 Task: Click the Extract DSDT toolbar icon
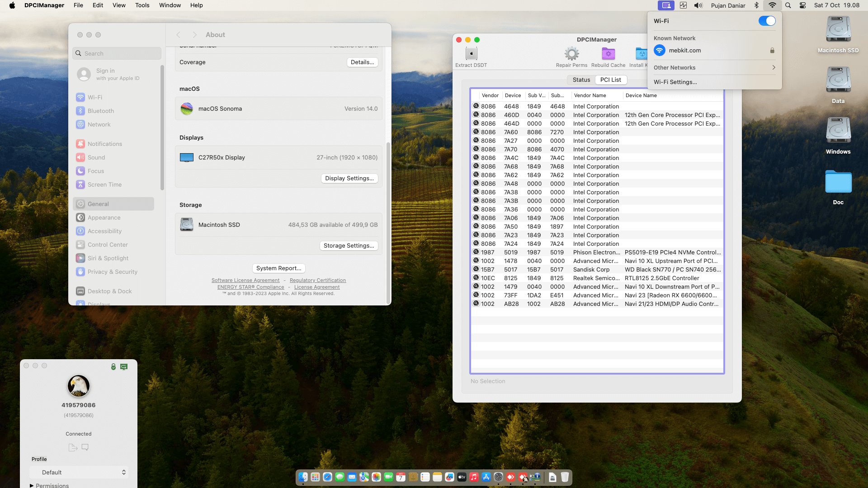(x=471, y=54)
